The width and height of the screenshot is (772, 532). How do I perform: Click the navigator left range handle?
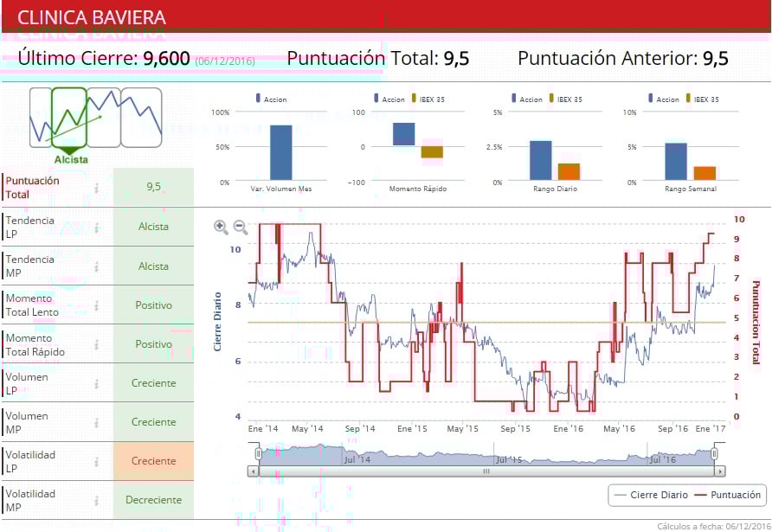258,453
